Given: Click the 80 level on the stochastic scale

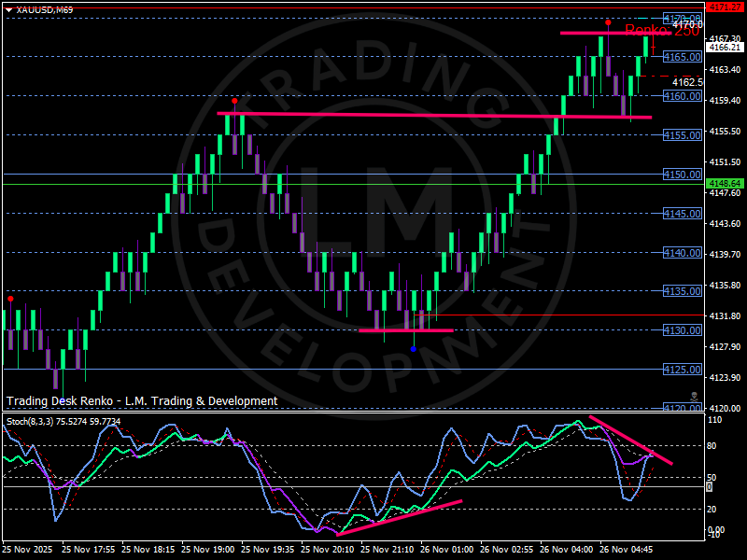Looking at the screenshot, I should click(712, 446).
